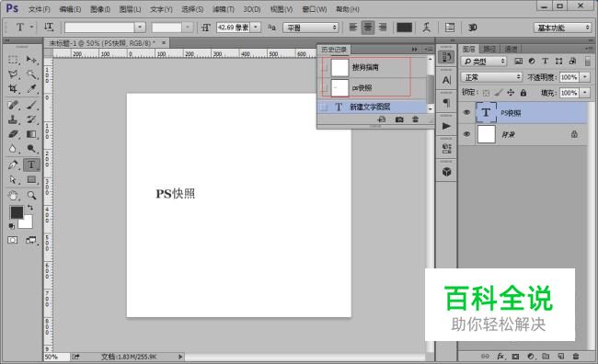Click the foreground color swatch
Viewport: 598px width, 364px height.
point(17,212)
